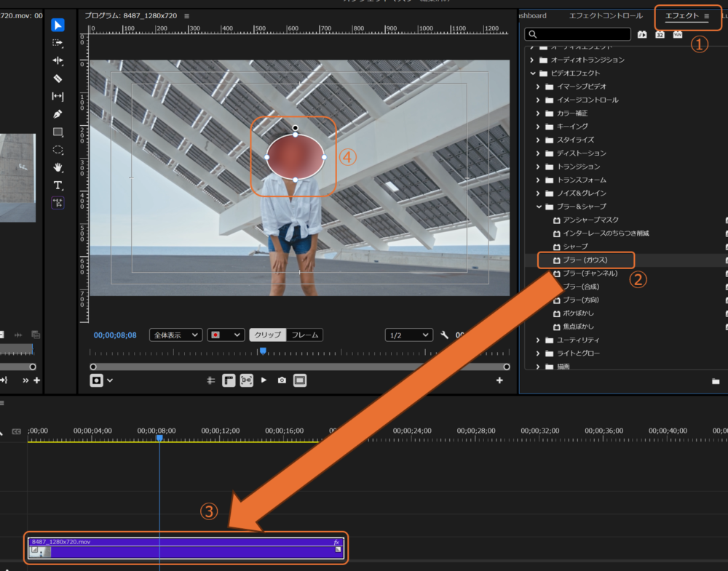
Task: Collapse the ビデオエフェクト folder
Action: point(533,73)
